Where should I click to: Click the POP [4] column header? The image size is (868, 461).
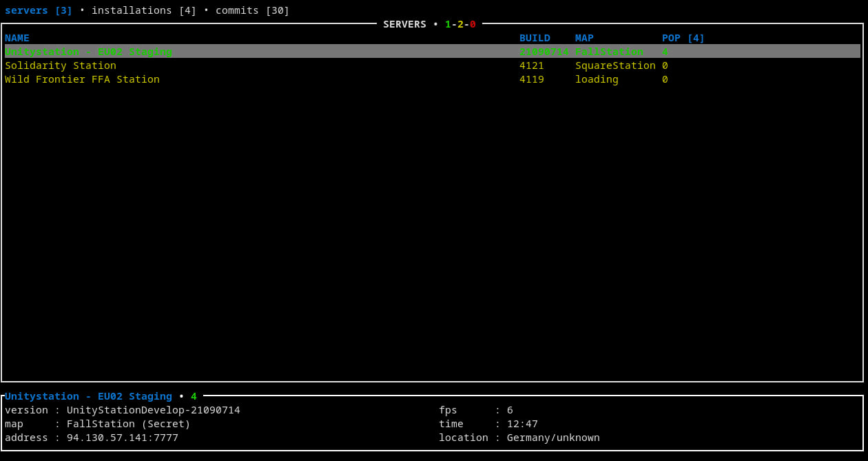pyautogui.click(x=683, y=38)
